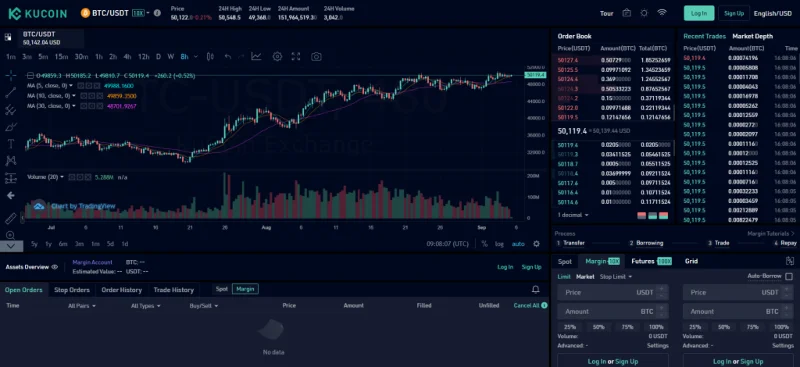Image resolution: width=800 pixels, height=367 pixels.
Task: Click the notification bell icon in orders panel
Action: tap(535, 289)
